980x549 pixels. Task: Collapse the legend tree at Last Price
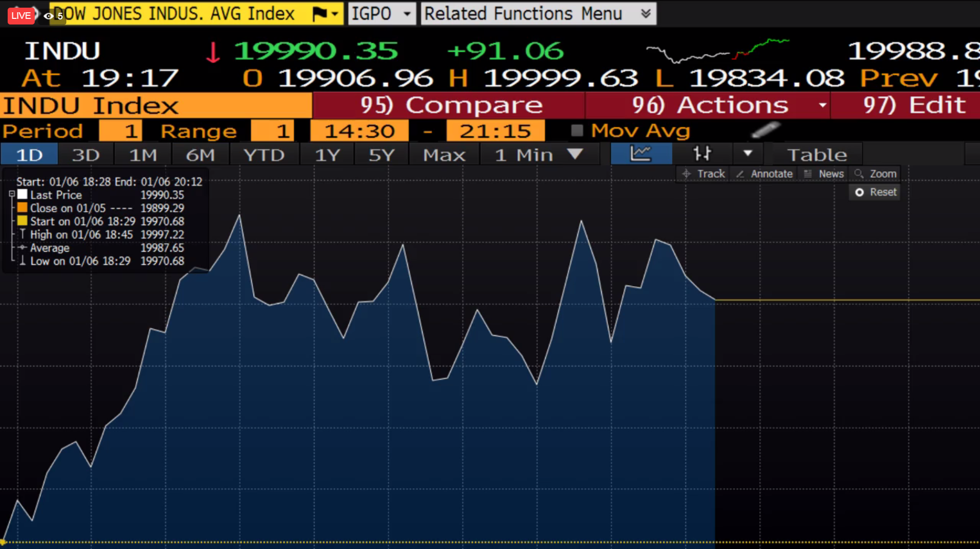tap(12, 194)
